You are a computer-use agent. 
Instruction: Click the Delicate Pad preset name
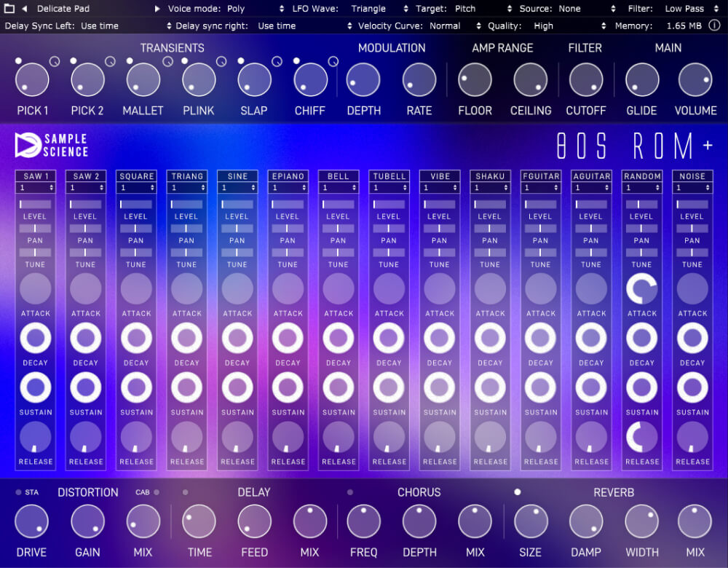point(63,8)
